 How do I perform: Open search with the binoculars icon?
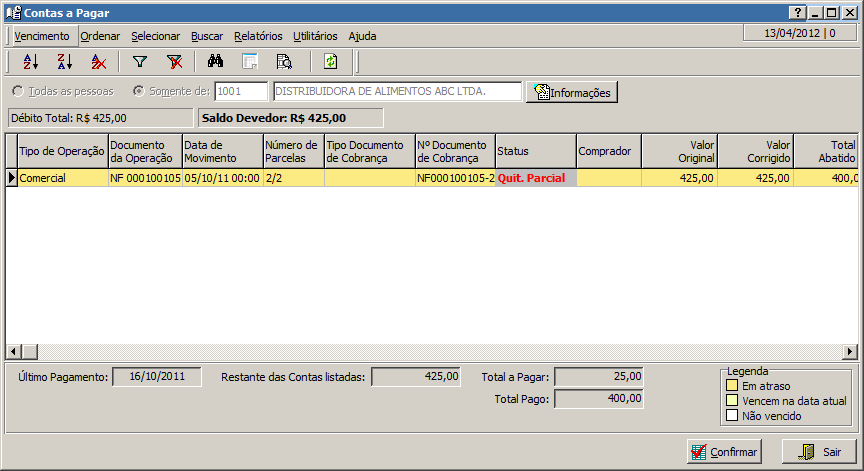pyautogui.click(x=216, y=62)
